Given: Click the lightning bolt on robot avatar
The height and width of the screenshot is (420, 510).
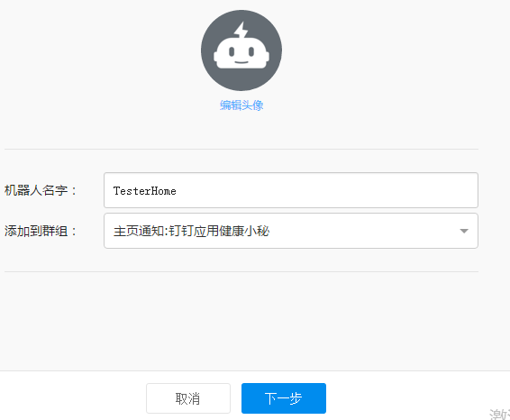Looking at the screenshot, I should pos(241,31).
